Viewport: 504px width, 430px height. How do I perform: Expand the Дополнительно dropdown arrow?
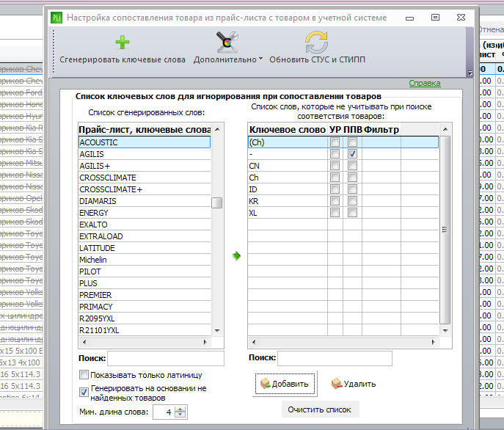tap(260, 59)
